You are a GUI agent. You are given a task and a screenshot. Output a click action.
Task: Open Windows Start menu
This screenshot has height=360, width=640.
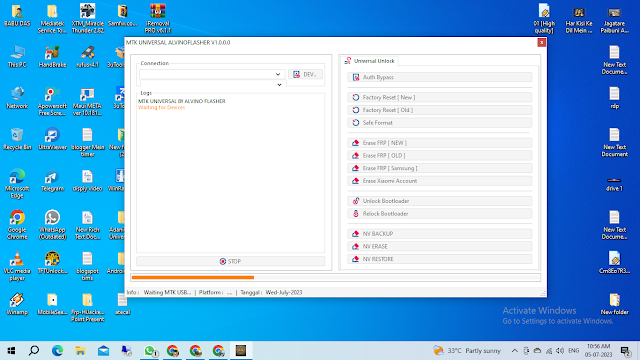[11, 351]
